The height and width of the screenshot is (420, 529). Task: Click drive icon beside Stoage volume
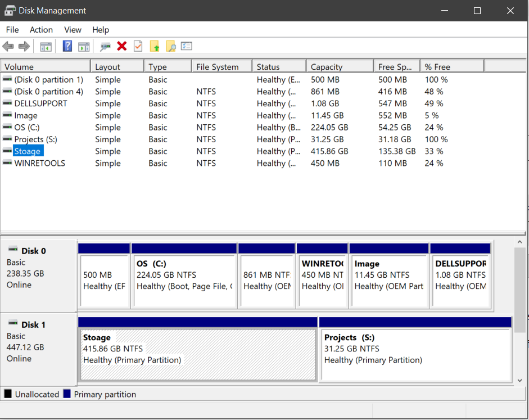7,151
